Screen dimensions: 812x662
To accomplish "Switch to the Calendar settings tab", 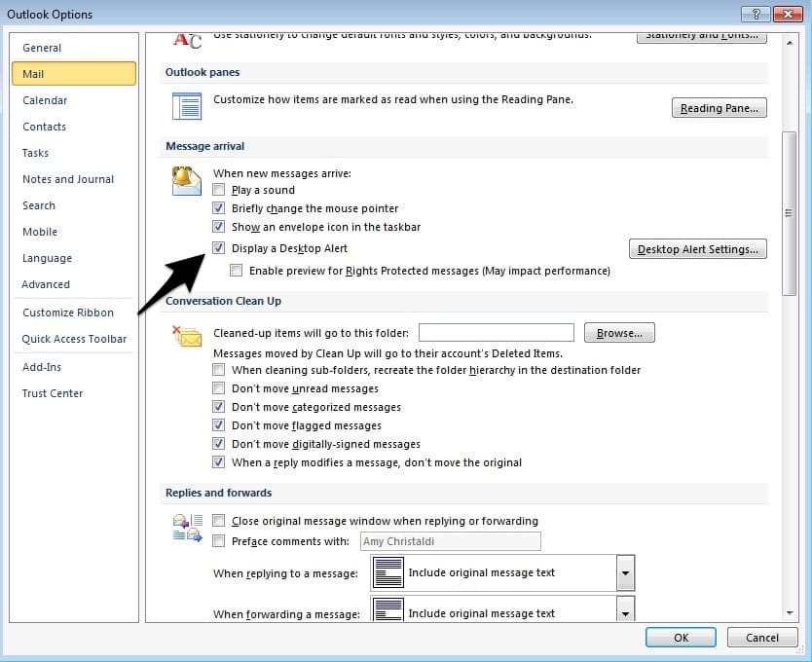I will coord(45,100).
